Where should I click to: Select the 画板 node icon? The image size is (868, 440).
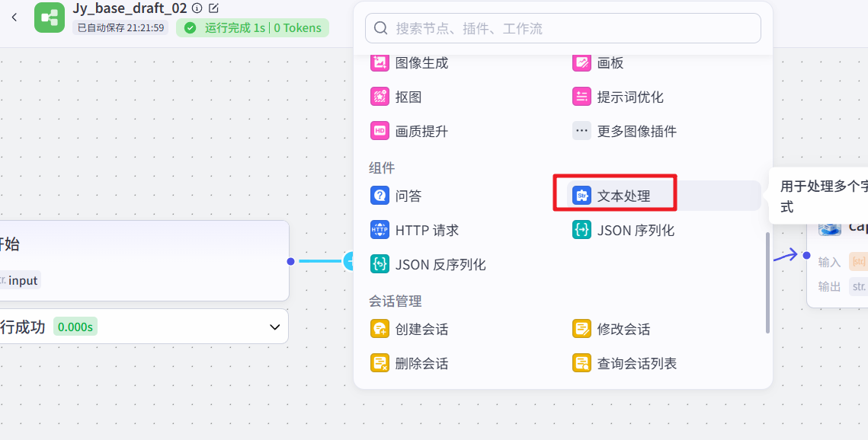coord(581,63)
